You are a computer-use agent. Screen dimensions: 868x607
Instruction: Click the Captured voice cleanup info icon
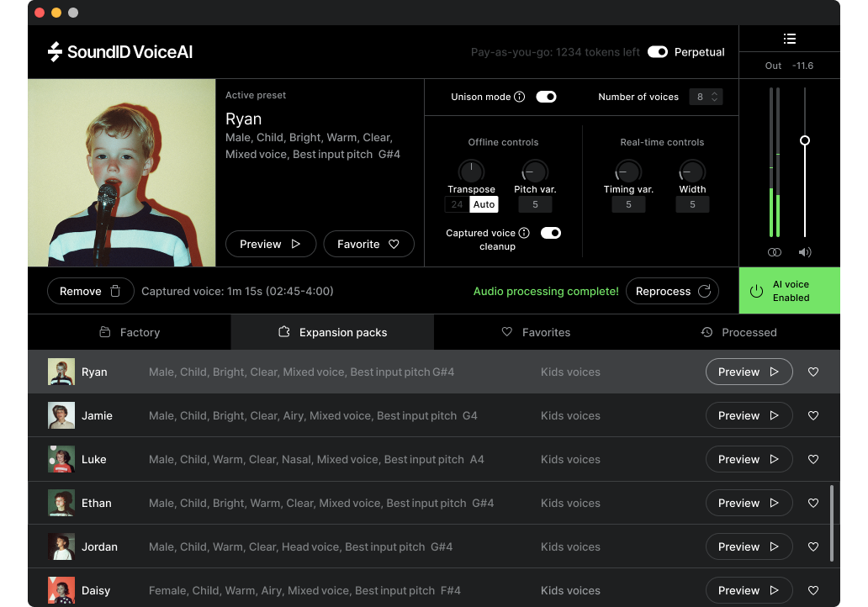[x=524, y=233]
